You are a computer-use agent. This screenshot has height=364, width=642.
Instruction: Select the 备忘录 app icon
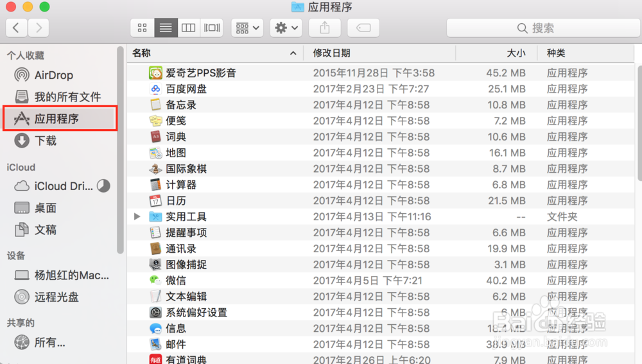pyautogui.click(x=155, y=105)
